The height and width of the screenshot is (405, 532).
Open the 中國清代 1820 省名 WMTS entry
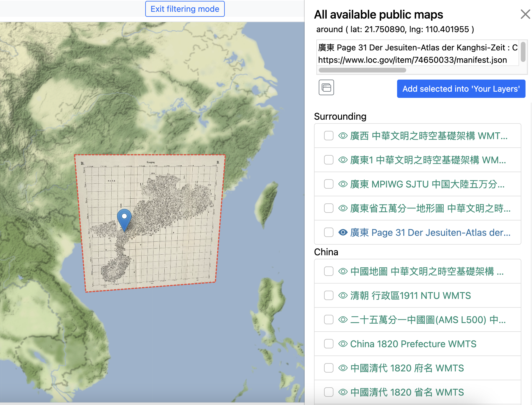click(x=407, y=392)
